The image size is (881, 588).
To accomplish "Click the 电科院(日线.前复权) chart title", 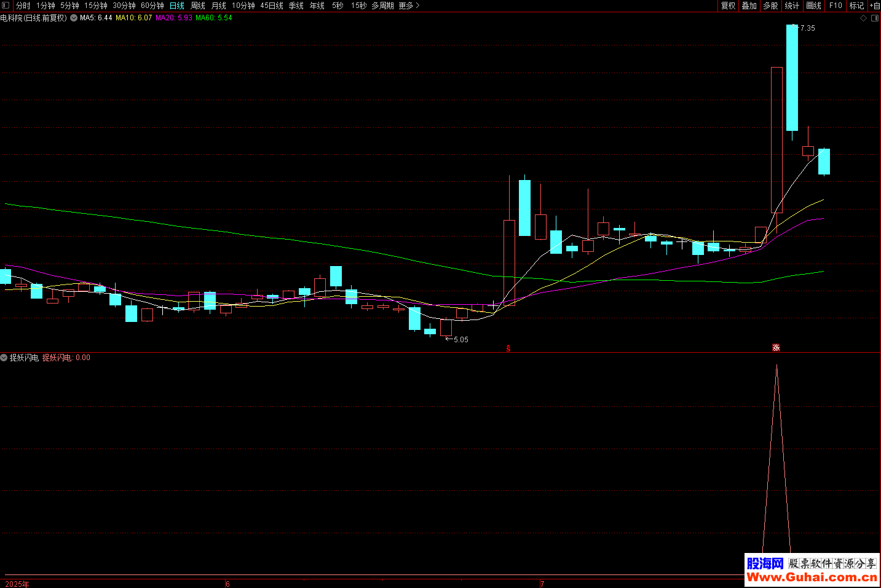I will pyautogui.click(x=34, y=18).
